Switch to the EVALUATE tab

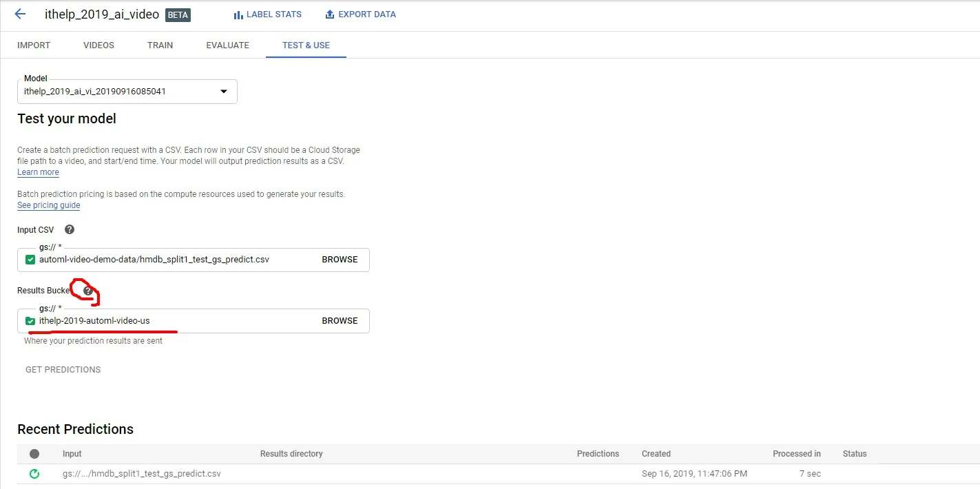pos(227,45)
